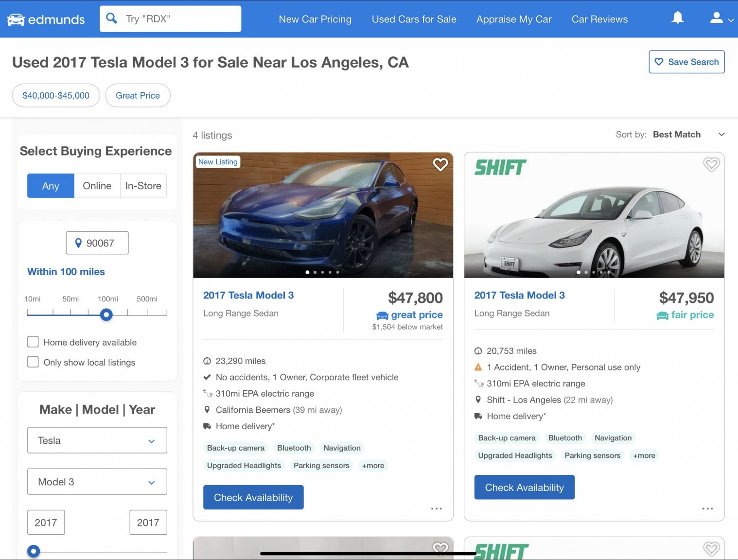Open Used Cars for Sale menu

(414, 19)
